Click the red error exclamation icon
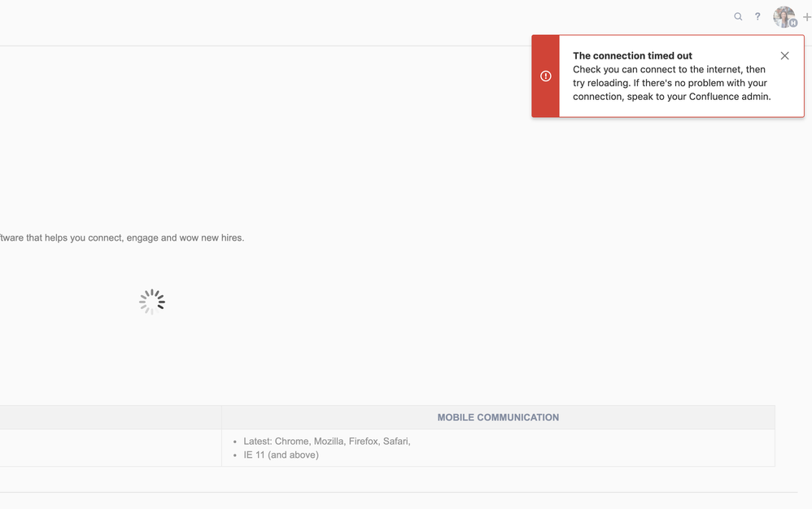The height and width of the screenshot is (509, 812). [546, 76]
